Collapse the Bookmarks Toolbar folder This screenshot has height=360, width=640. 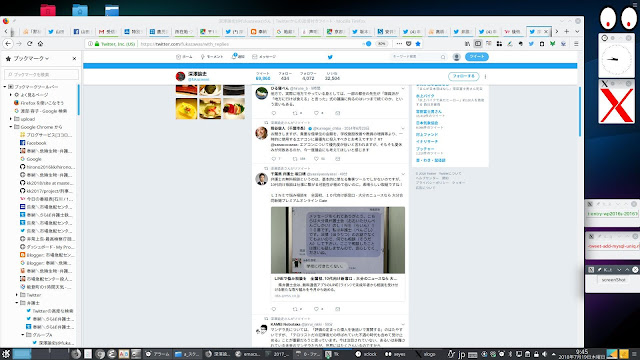click(5, 87)
